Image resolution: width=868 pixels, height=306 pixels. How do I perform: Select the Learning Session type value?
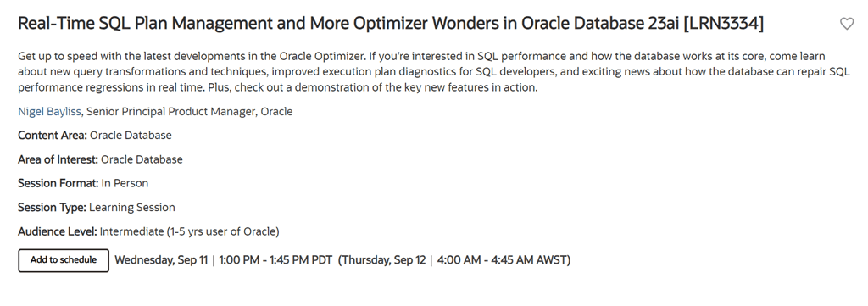[x=131, y=208]
